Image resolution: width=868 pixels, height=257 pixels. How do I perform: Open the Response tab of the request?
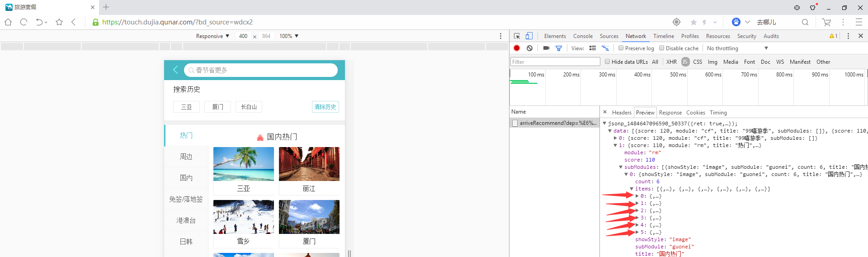670,112
